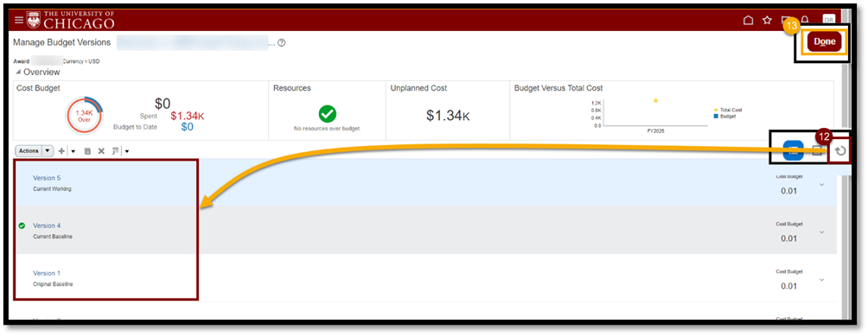Click the Cost Budget donut chart
This screenshot has height=336, width=868.
(84, 116)
